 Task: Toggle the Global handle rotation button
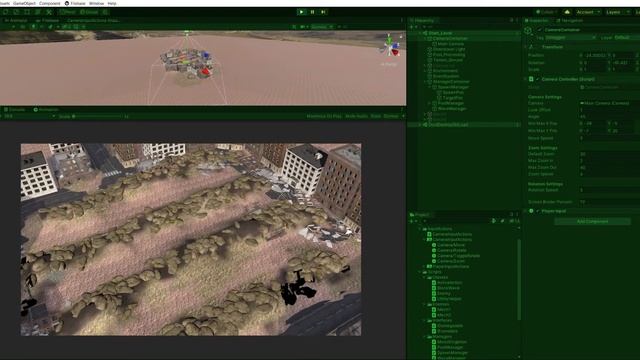click(x=89, y=12)
